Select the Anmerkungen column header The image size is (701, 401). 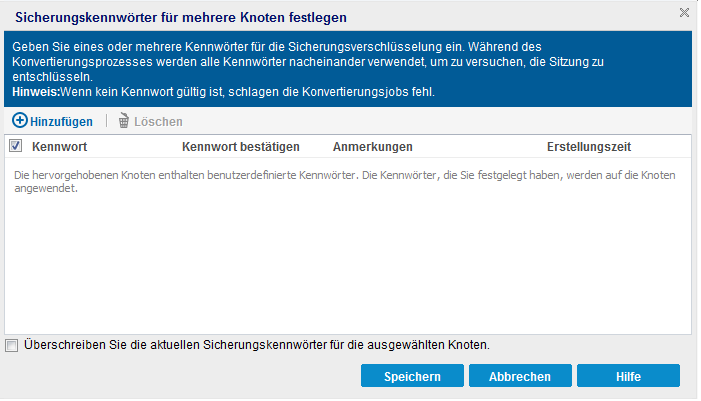point(372,147)
